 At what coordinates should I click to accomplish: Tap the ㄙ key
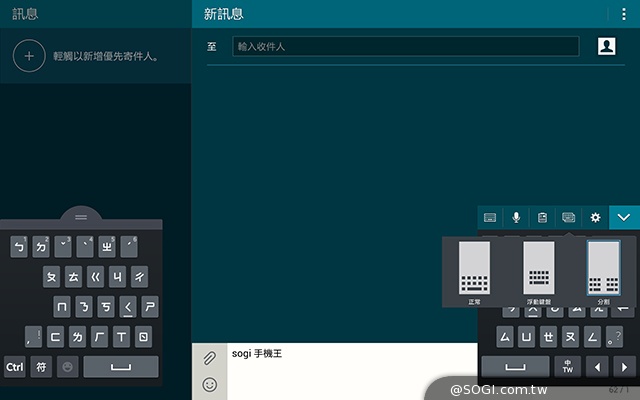click(505, 337)
